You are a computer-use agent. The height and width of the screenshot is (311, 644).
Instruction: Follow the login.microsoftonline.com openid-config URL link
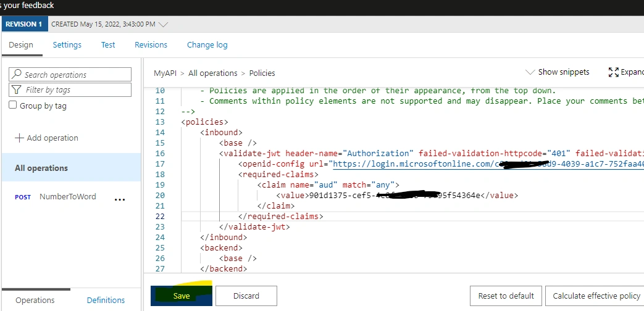click(x=488, y=164)
